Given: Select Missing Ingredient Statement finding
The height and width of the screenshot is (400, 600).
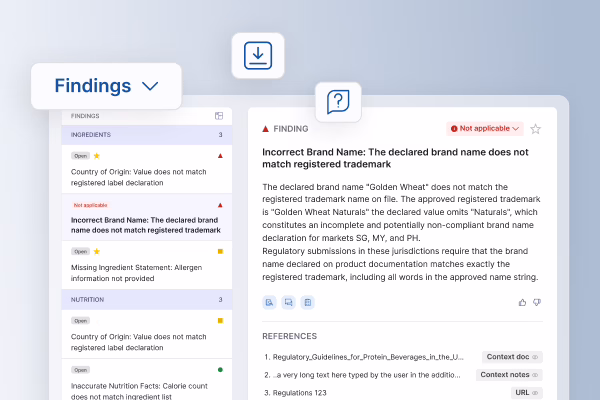Looking at the screenshot, I should point(147,265).
